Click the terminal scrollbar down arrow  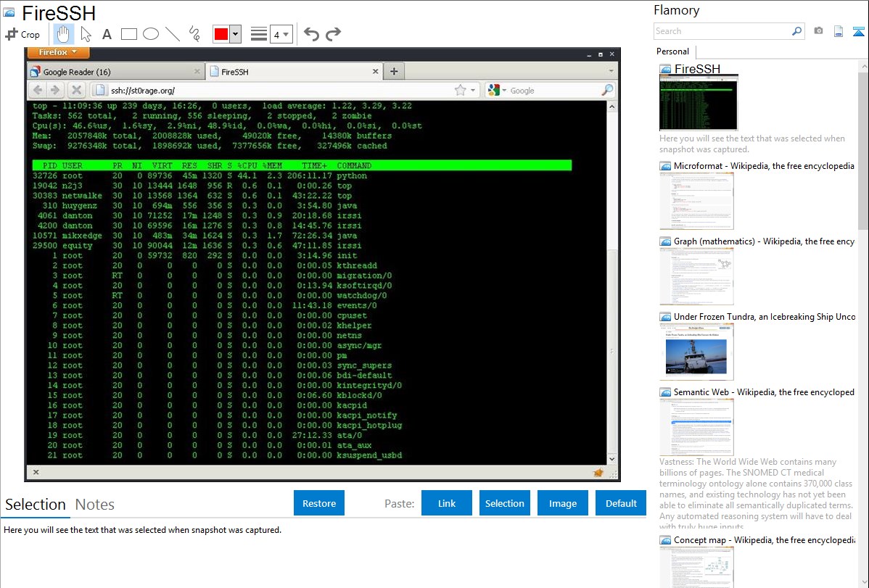(x=611, y=459)
